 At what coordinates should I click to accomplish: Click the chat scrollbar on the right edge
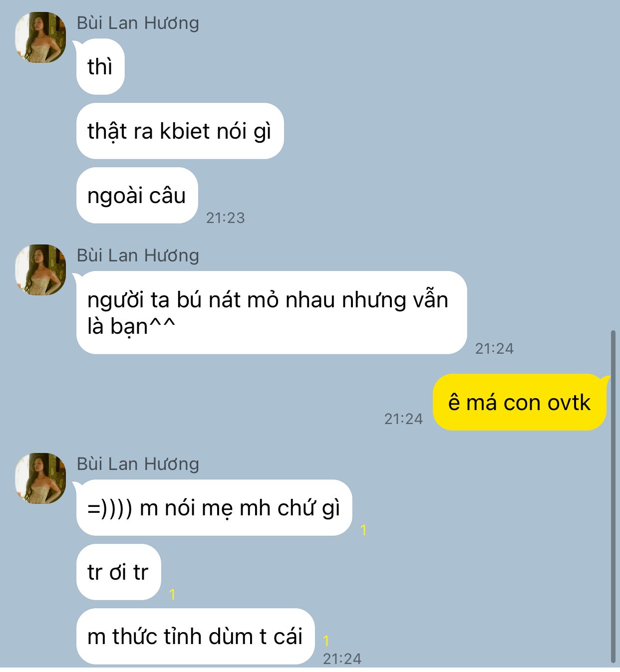click(613, 496)
